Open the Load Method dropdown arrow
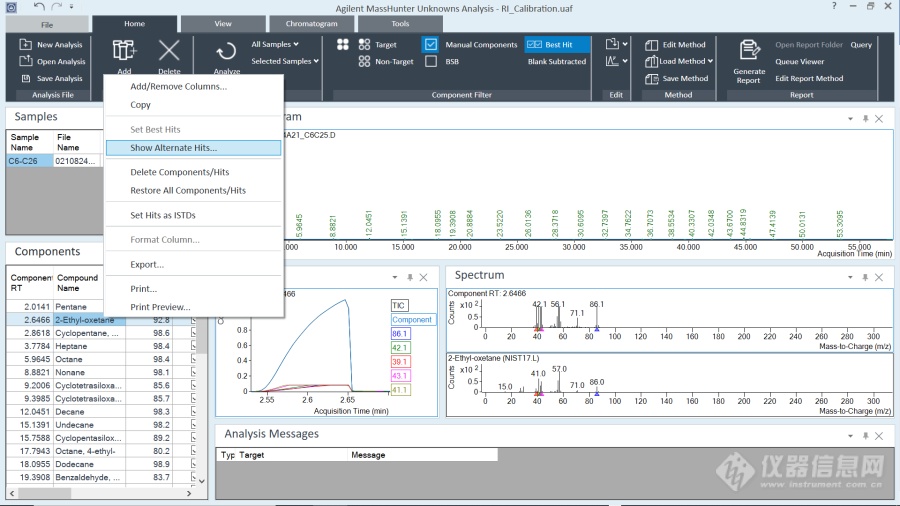Screen dimensions: 900x506 pyautogui.click(x=711, y=61)
